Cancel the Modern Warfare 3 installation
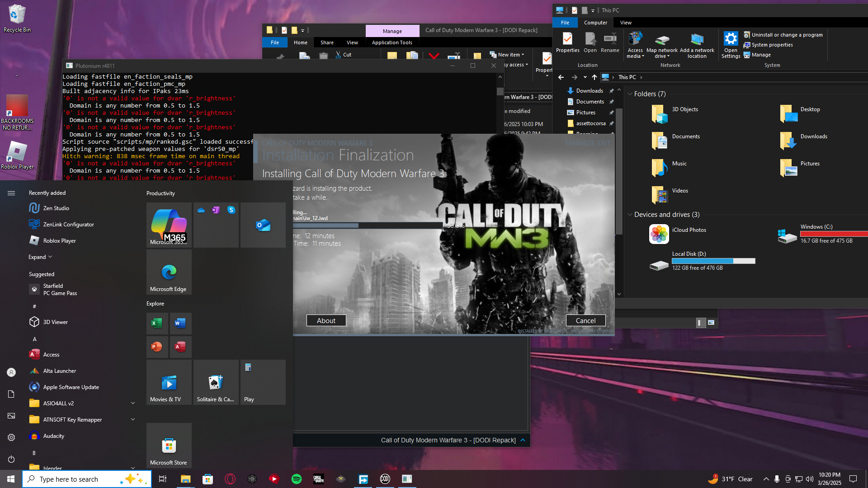The width and height of the screenshot is (868, 488). [585, 320]
